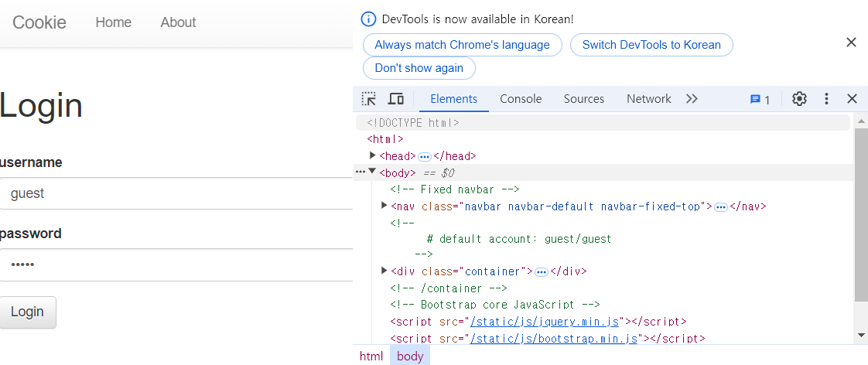Viewport: 868px width, 365px height.
Task: Focus the username input field
Action: coord(176,193)
